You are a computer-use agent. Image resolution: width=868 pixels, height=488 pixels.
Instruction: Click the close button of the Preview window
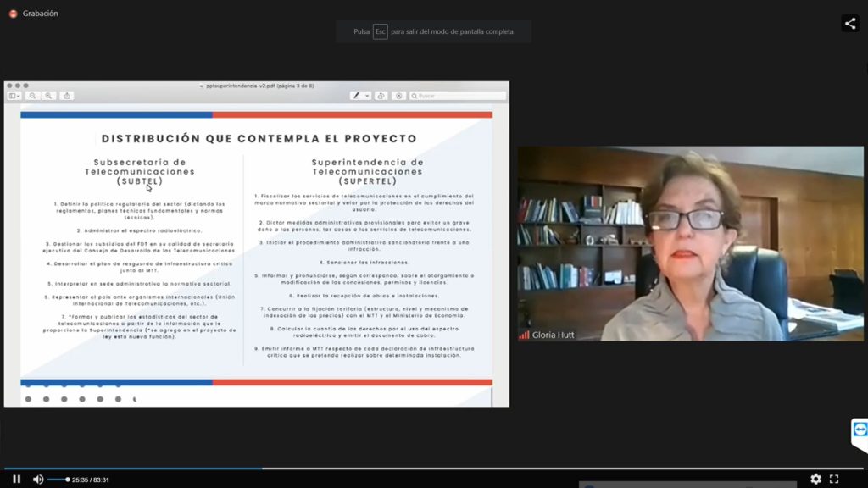click(x=9, y=86)
